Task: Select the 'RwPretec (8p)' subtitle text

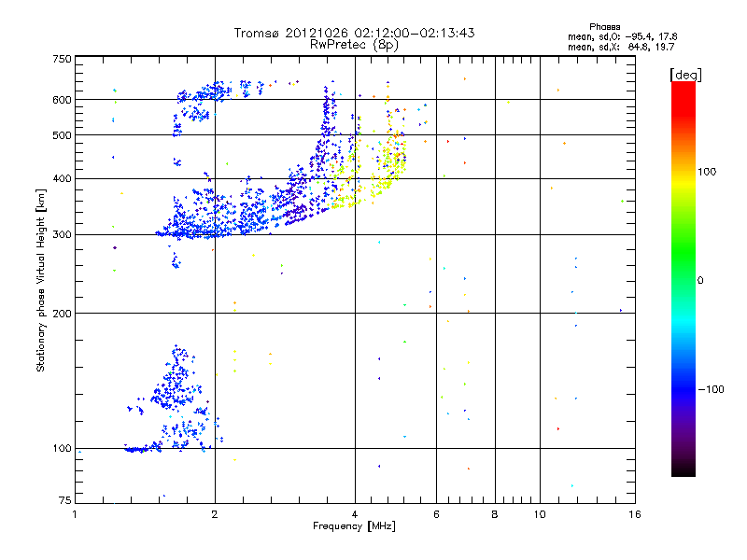Action: (354, 45)
